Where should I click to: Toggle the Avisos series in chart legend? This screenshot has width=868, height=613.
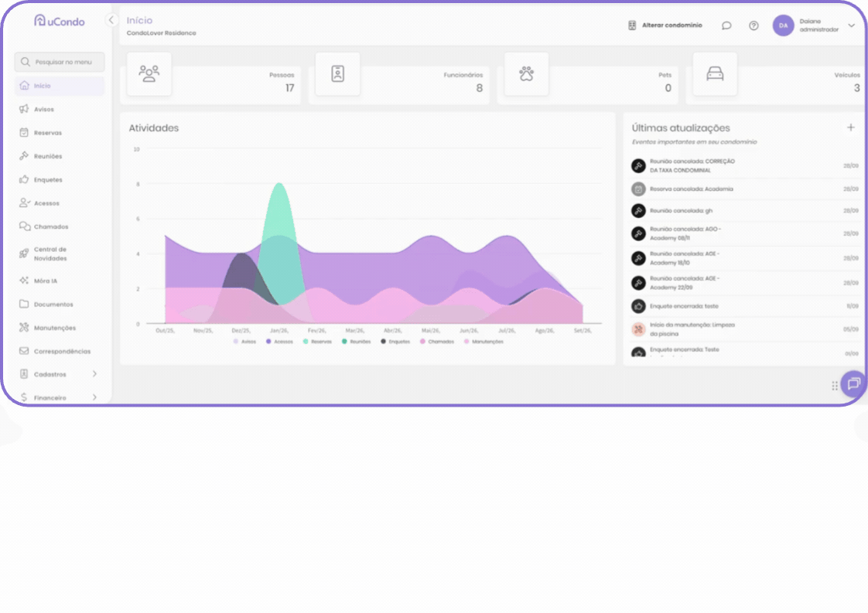[x=244, y=342]
